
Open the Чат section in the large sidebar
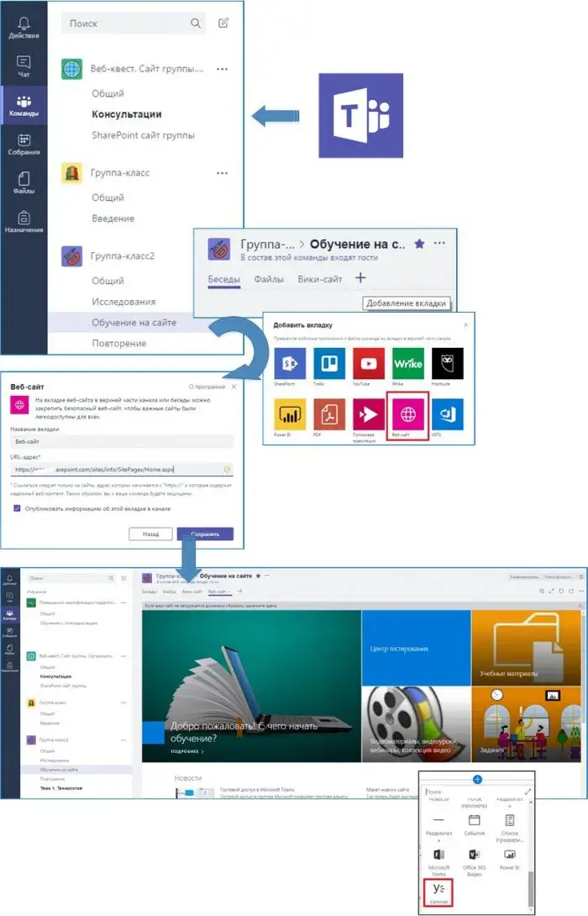tap(24, 67)
